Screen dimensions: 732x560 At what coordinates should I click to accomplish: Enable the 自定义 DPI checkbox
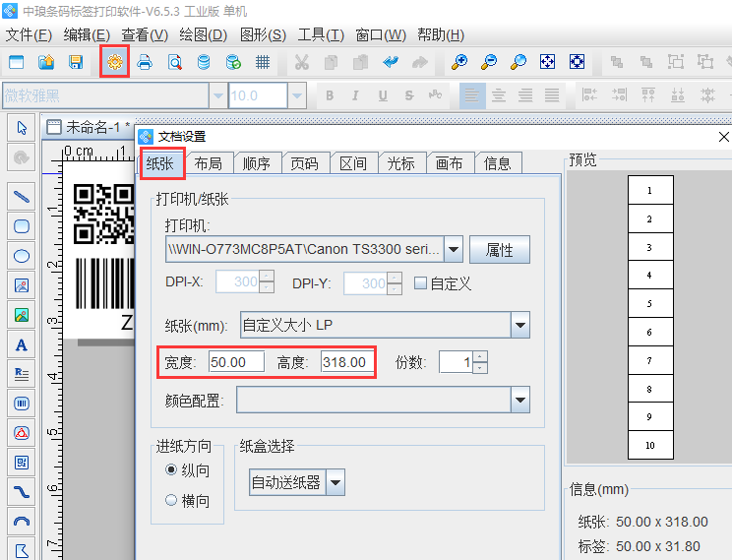click(421, 283)
